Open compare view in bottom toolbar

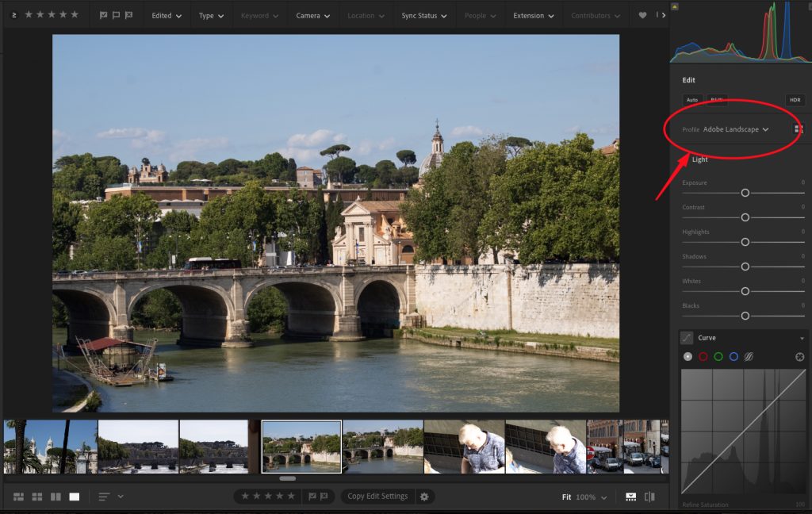[x=56, y=497]
